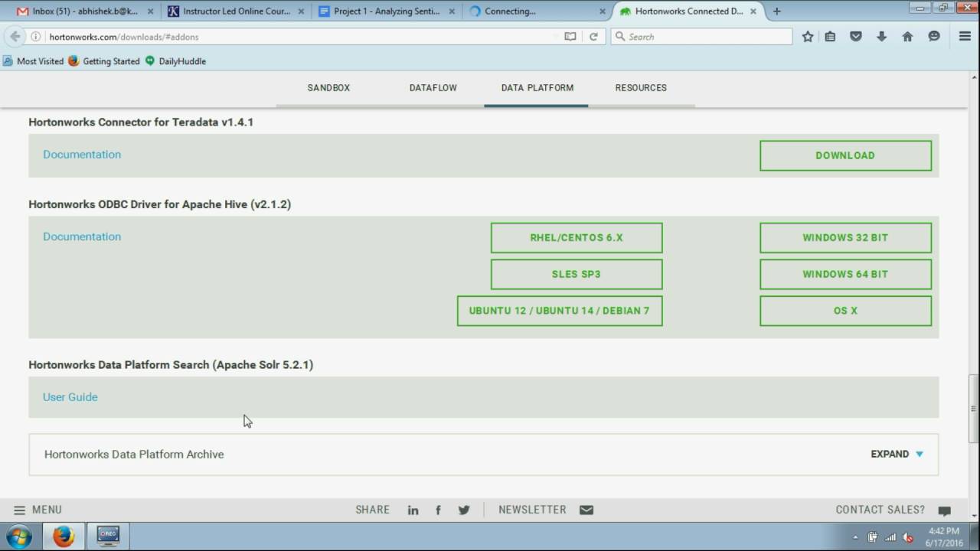The image size is (980, 551).
Task: Open the Firefox hamburger menu
Action: point(965,37)
